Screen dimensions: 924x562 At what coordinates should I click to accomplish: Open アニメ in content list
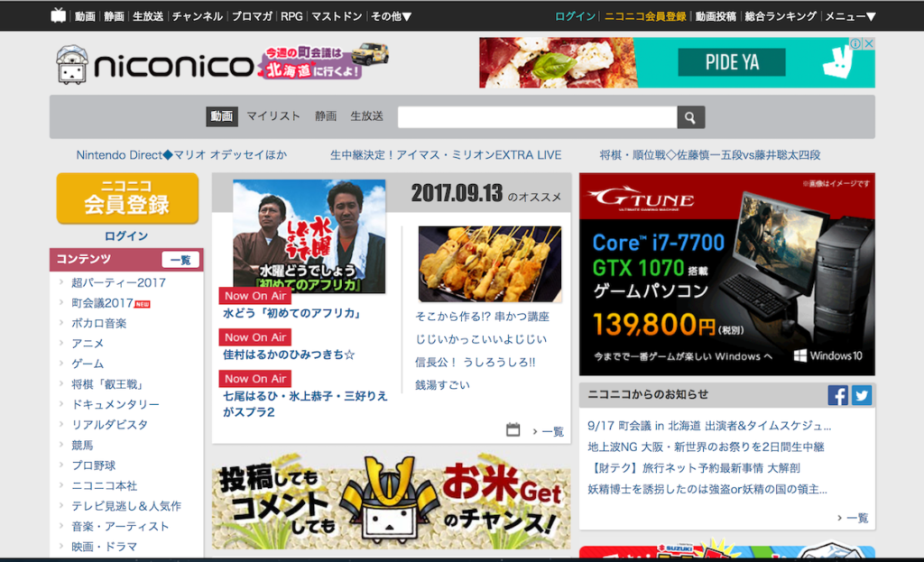coord(88,344)
